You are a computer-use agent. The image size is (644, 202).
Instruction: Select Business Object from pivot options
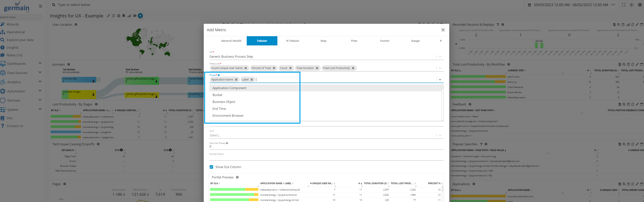224,102
